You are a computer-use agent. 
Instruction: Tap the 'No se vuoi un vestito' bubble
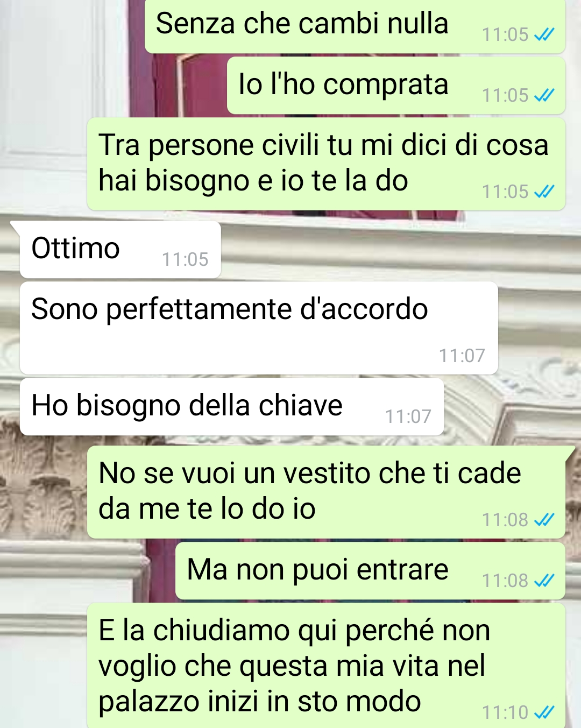pyautogui.click(x=326, y=492)
